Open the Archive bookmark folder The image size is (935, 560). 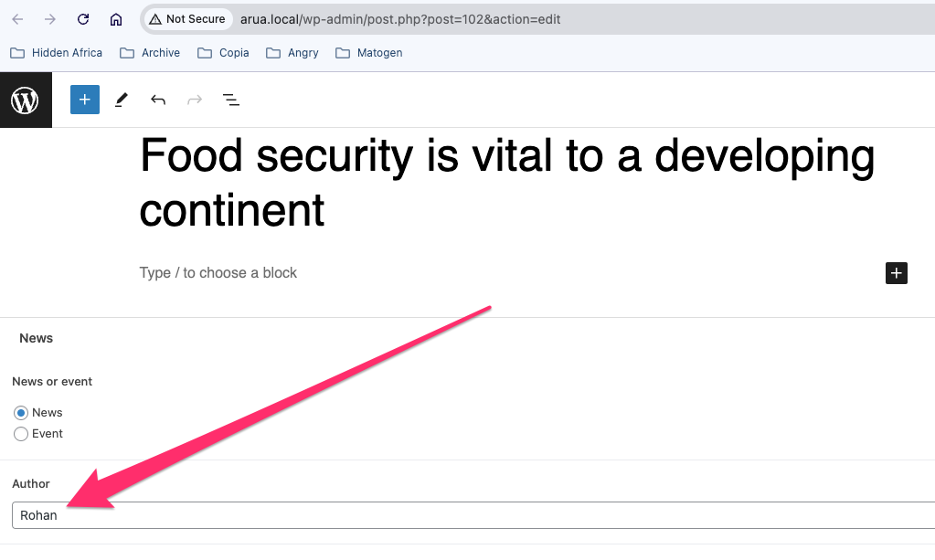[150, 53]
